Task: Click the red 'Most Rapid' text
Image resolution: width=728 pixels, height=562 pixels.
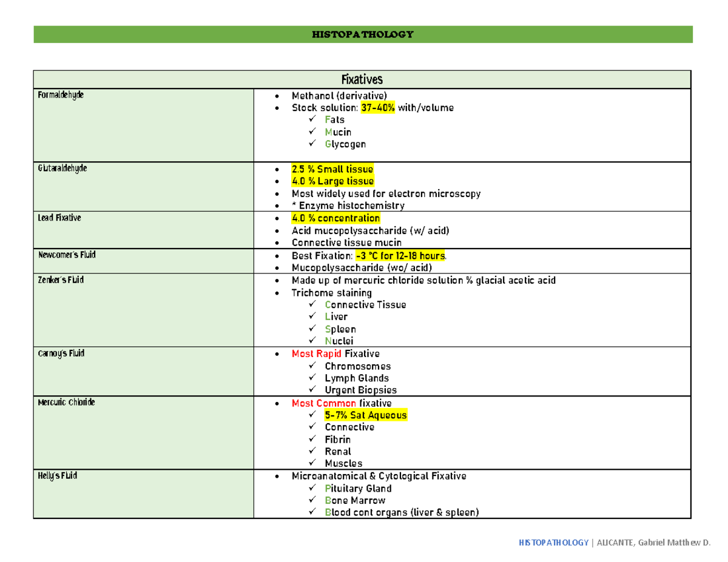Action: pos(316,354)
